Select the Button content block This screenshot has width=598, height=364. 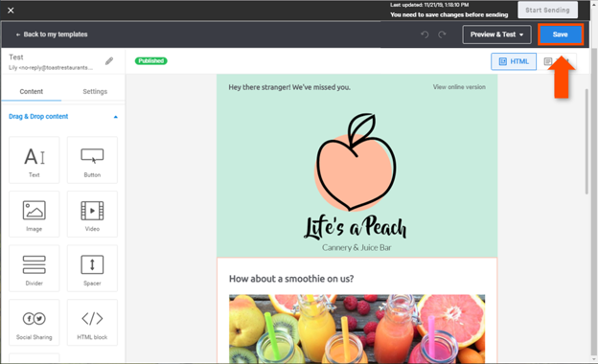pos(92,160)
